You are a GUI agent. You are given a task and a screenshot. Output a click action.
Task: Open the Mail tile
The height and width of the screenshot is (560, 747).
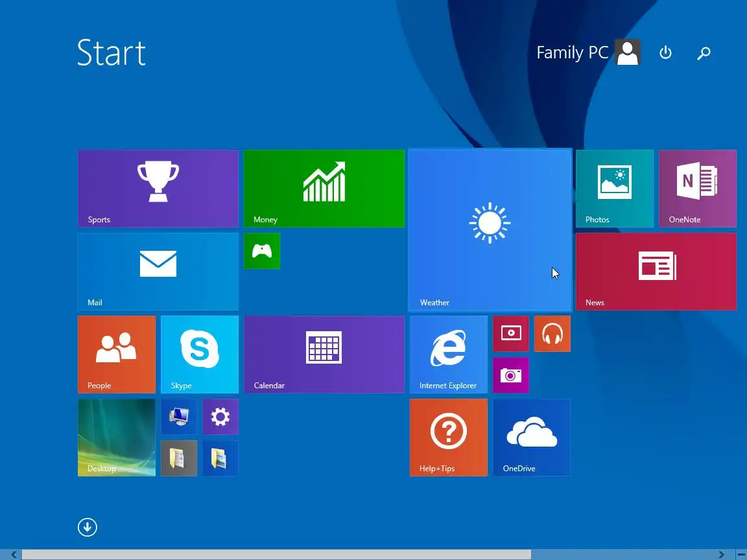158,272
